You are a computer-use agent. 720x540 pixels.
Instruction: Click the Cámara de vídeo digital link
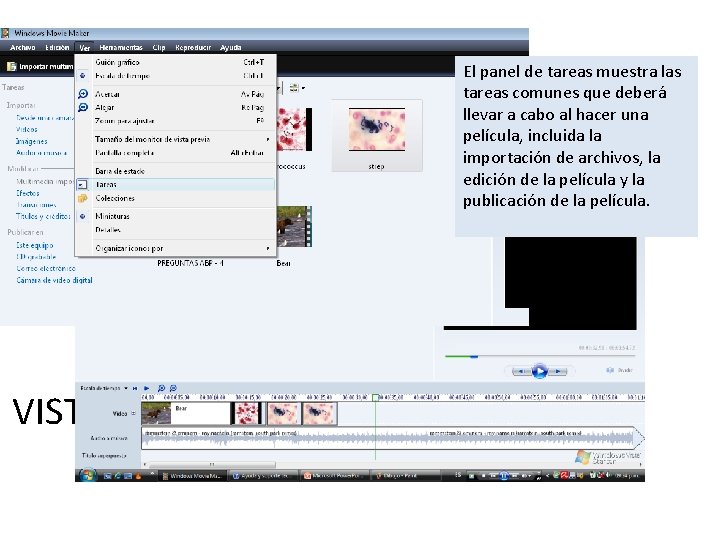click(54, 280)
